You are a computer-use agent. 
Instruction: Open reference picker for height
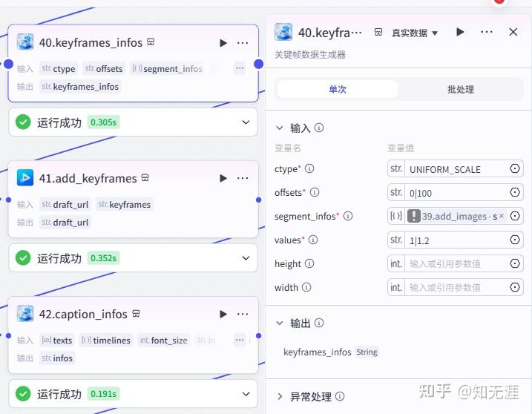(x=515, y=263)
